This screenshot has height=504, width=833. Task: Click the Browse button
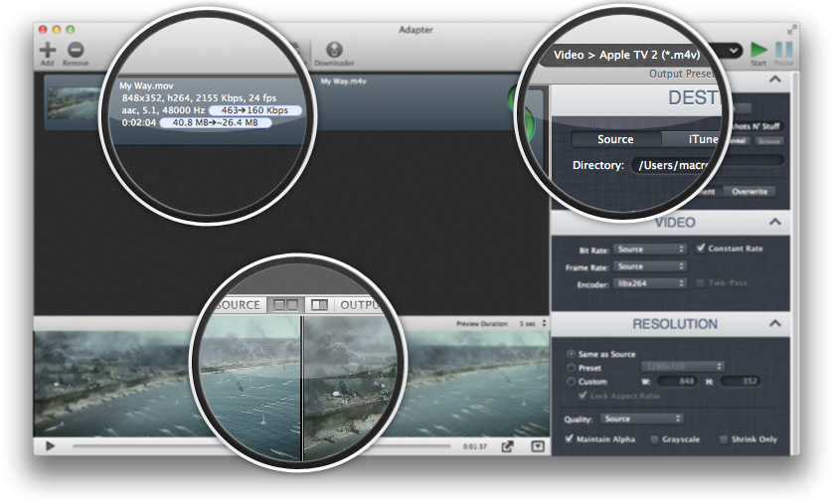[768, 141]
